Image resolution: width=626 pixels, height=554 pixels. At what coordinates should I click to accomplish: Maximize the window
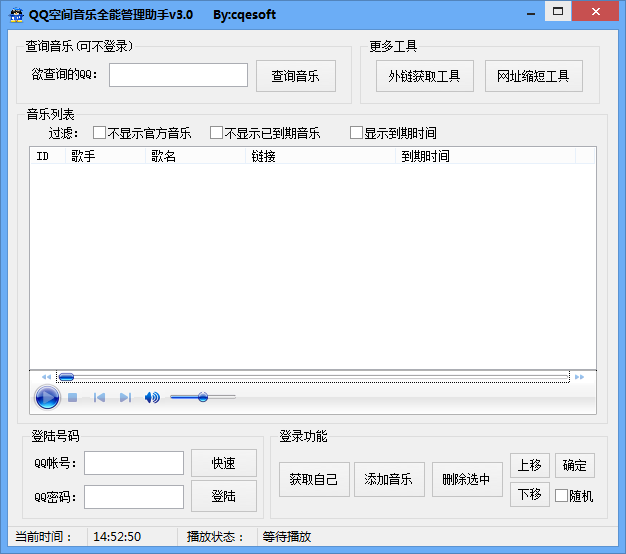[x=558, y=11]
